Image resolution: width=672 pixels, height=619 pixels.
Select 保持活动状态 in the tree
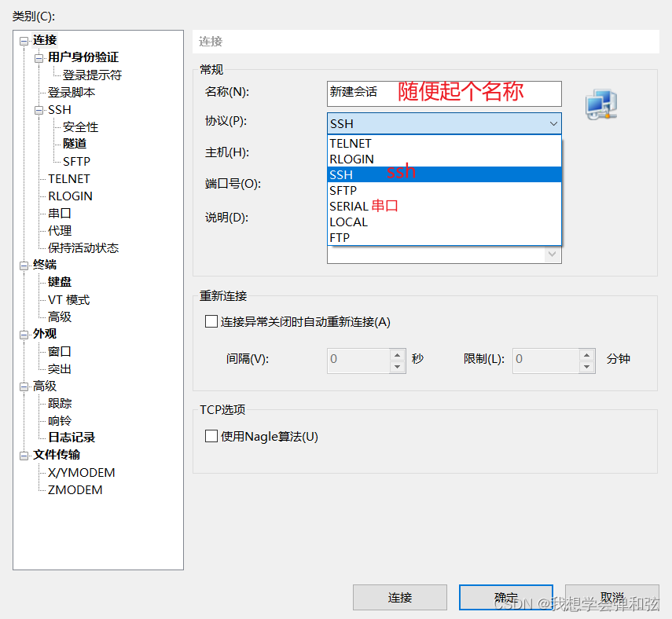coord(83,247)
